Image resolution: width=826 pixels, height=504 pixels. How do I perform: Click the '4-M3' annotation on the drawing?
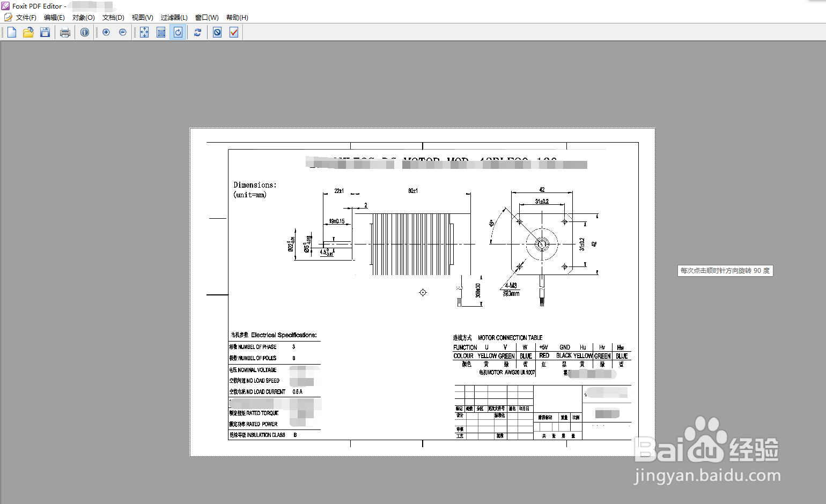click(511, 286)
